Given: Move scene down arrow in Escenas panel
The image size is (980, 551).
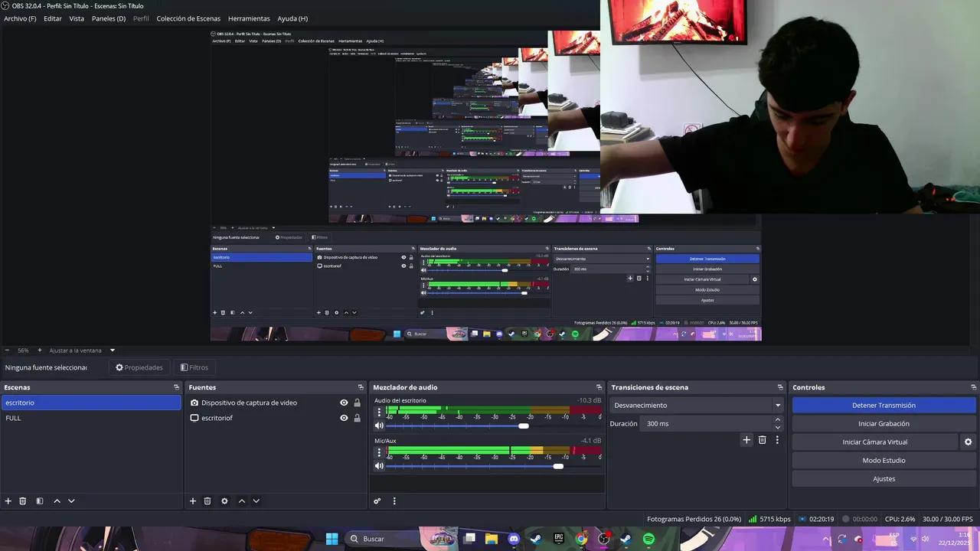Looking at the screenshot, I should pyautogui.click(x=71, y=501).
